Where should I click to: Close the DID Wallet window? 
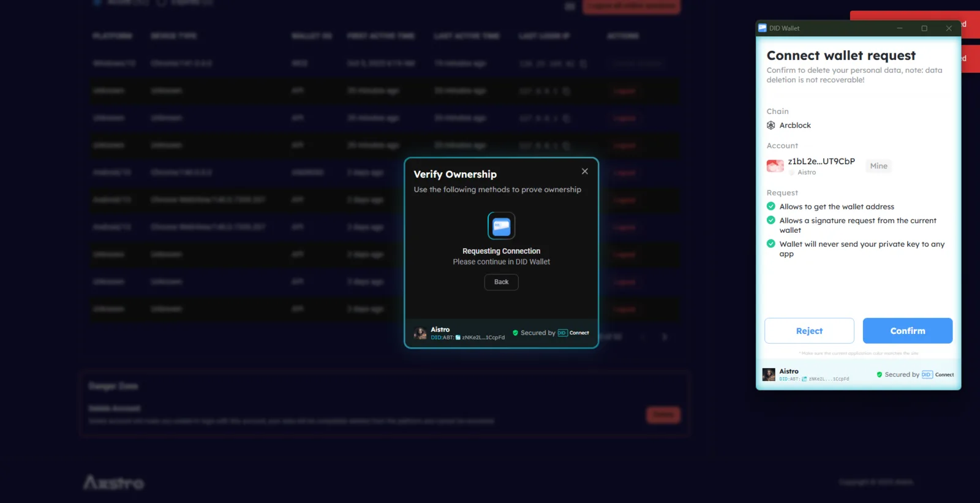(x=949, y=28)
